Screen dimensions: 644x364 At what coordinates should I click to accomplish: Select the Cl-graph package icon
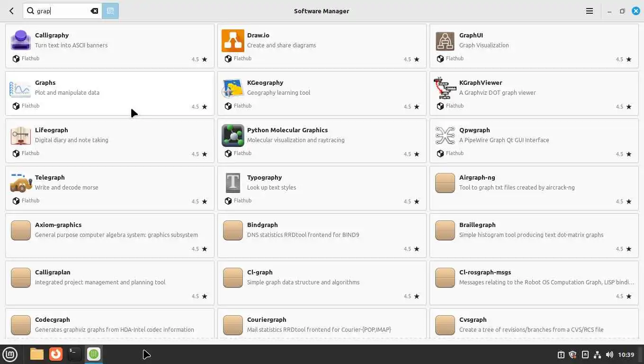click(233, 278)
